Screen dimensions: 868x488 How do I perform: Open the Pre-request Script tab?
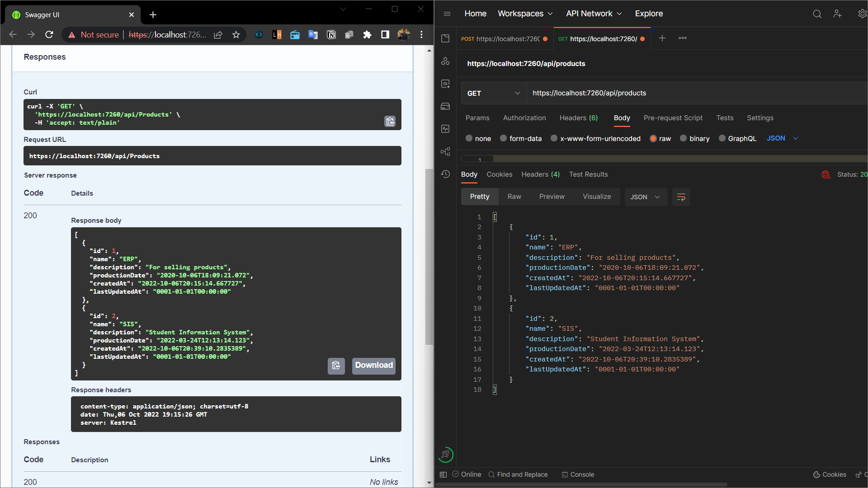(673, 118)
